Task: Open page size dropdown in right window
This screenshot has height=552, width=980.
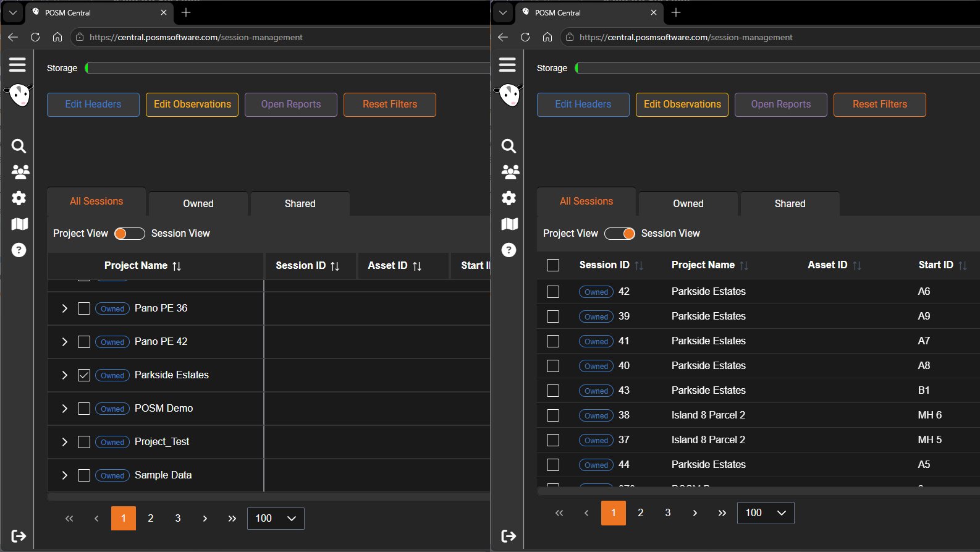Action: click(x=766, y=513)
